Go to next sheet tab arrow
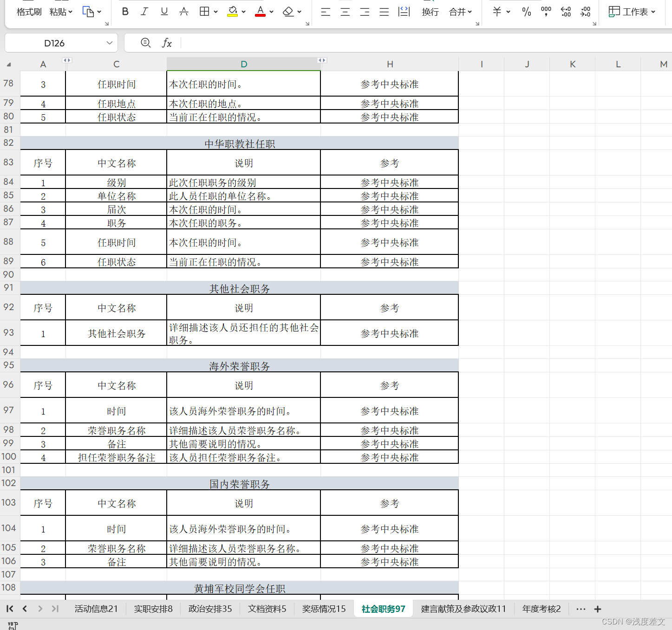Viewport: 672px width, 630px height. [40, 609]
